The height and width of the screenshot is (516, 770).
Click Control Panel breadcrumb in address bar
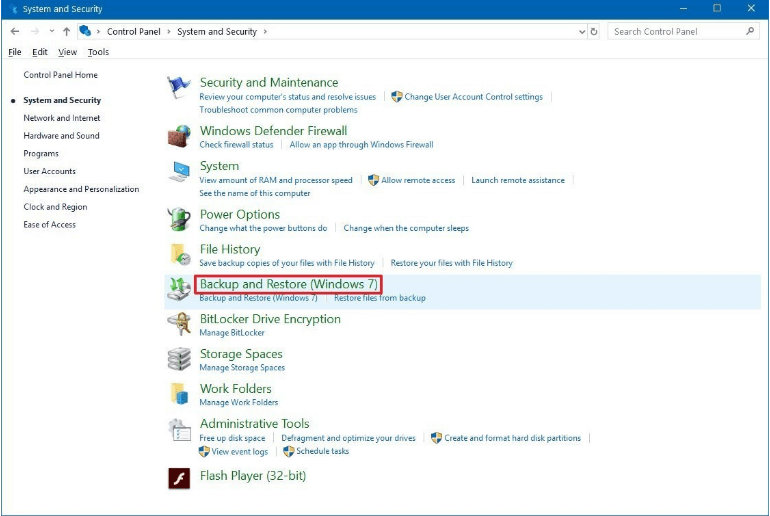(x=134, y=31)
